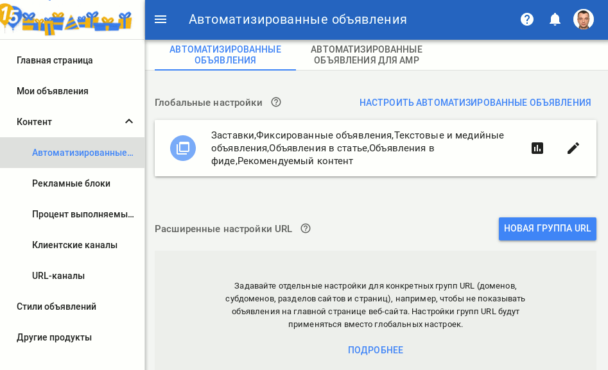Click the ad formats list text Заставки,Фиксированные объявления
The width and height of the screenshot is (608, 370).
coord(357,148)
